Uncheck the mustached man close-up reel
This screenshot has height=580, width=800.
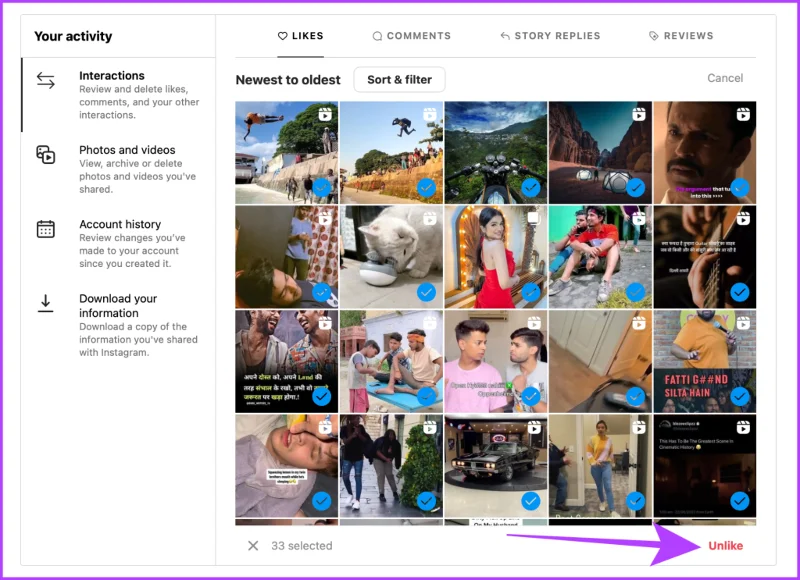pos(740,188)
